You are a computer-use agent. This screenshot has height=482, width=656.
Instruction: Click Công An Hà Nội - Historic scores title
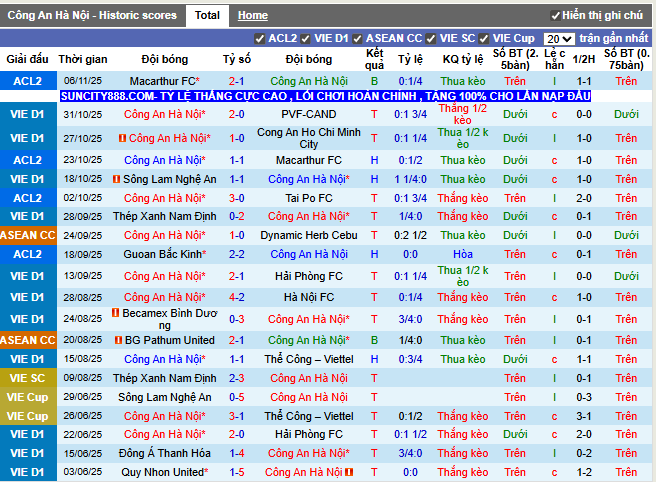92,15
